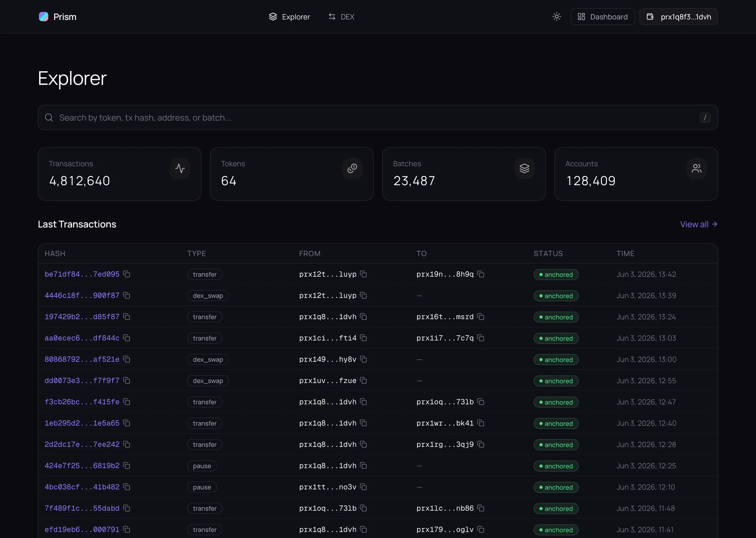Switch to the DEX nav tab
Viewport: 756px width, 538px height.
[x=341, y=17]
